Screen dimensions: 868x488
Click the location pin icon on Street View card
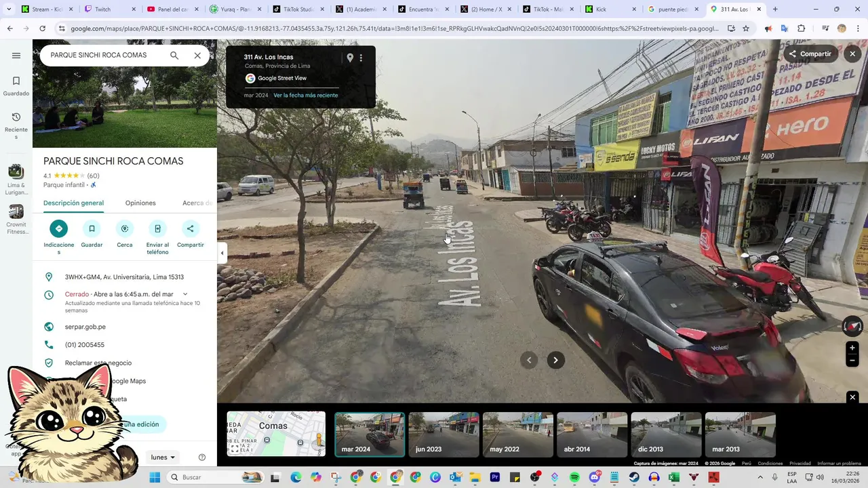point(350,58)
